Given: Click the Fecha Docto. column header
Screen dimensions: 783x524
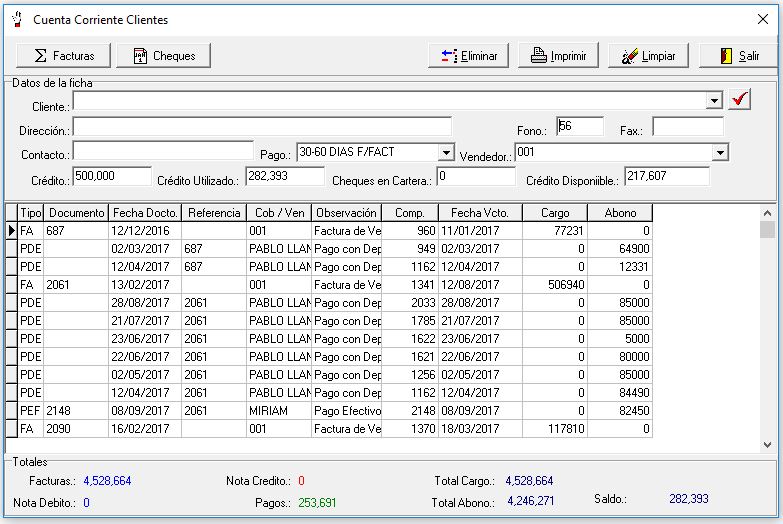Looking at the screenshot, I should [x=145, y=213].
